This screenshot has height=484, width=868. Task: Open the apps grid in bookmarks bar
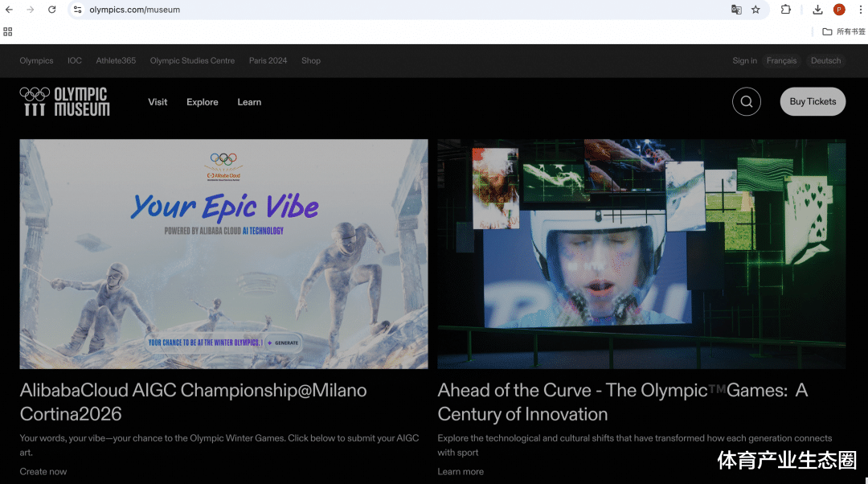pyautogui.click(x=8, y=31)
